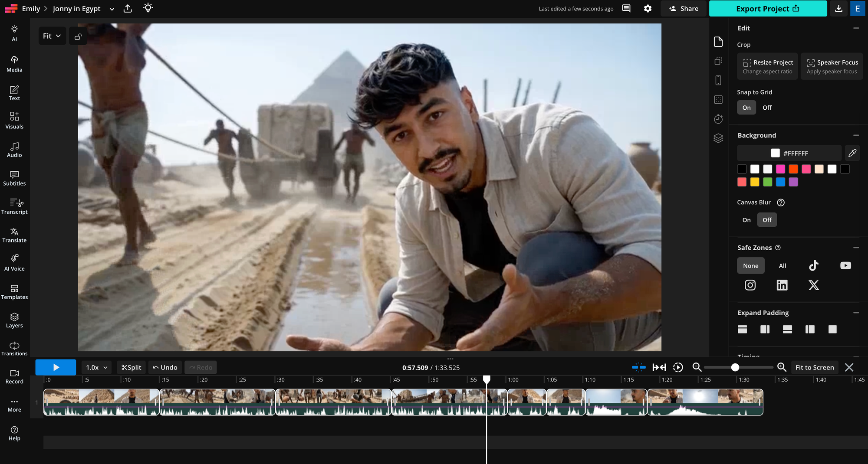Open the Layers sidebar panel
The height and width of the screenshot is (464, 868).
(14, 320)
